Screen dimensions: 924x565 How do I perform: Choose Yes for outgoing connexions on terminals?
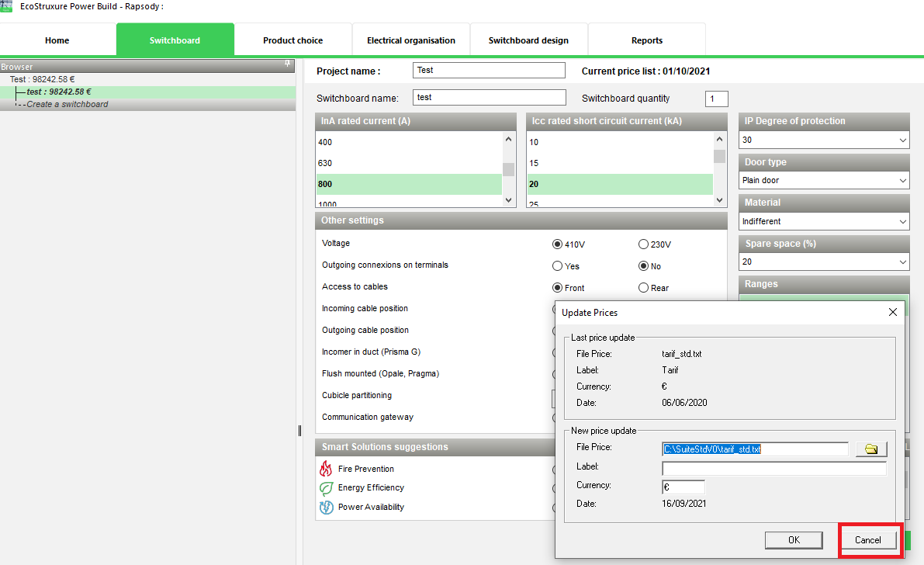pos(557,266)
